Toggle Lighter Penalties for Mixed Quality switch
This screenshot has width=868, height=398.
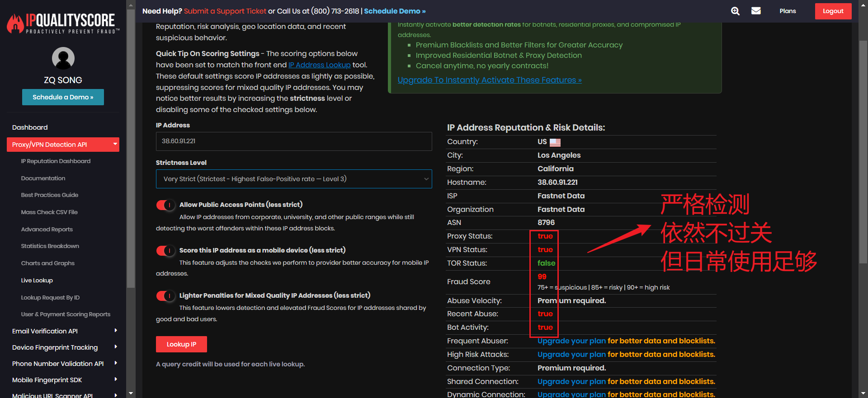pos(165,296)
